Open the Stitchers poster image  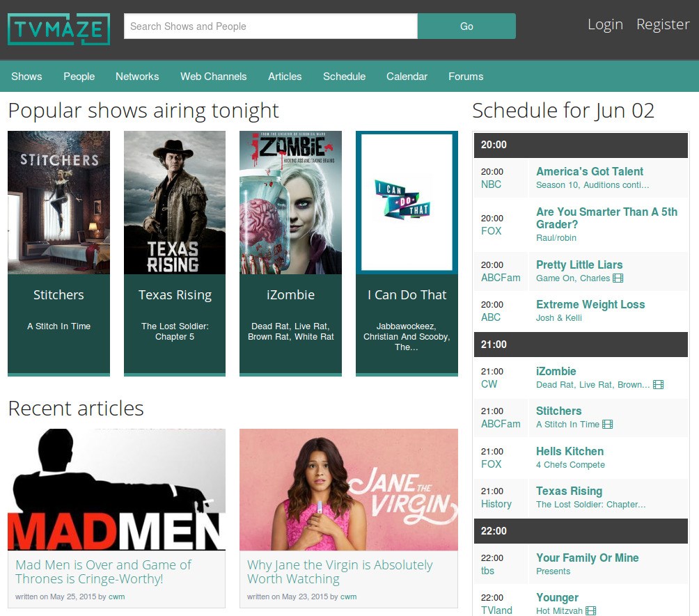point(59,203)
